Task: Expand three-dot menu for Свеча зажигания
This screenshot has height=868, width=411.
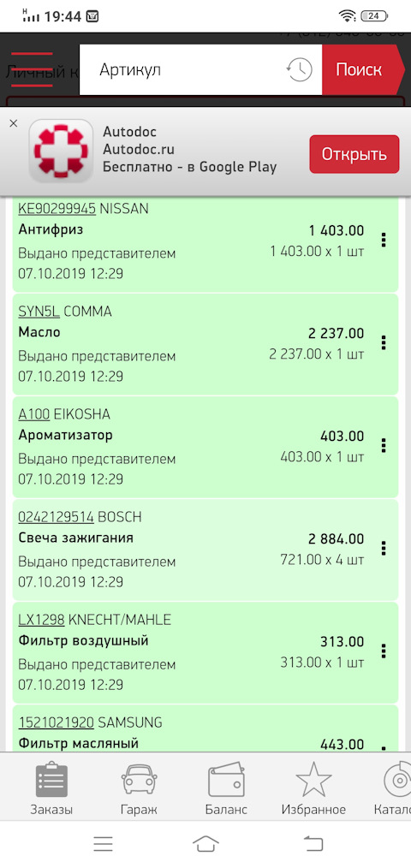Action: (x=384, y=549)
